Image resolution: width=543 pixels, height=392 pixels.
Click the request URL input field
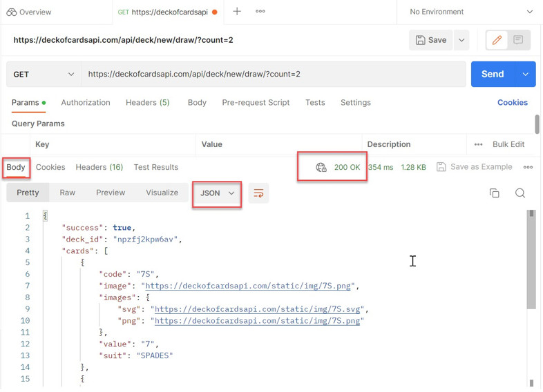pyautogui.click(x=274, y=75)
